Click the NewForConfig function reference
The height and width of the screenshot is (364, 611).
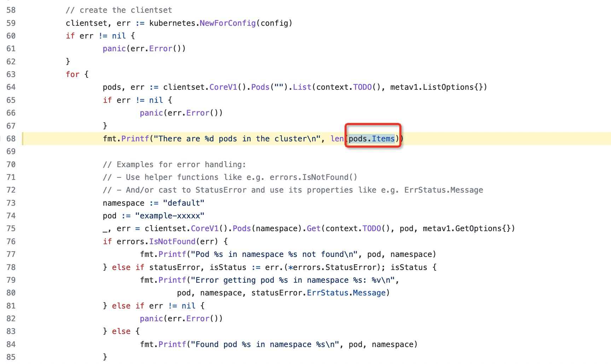click(x=228, y=23)
